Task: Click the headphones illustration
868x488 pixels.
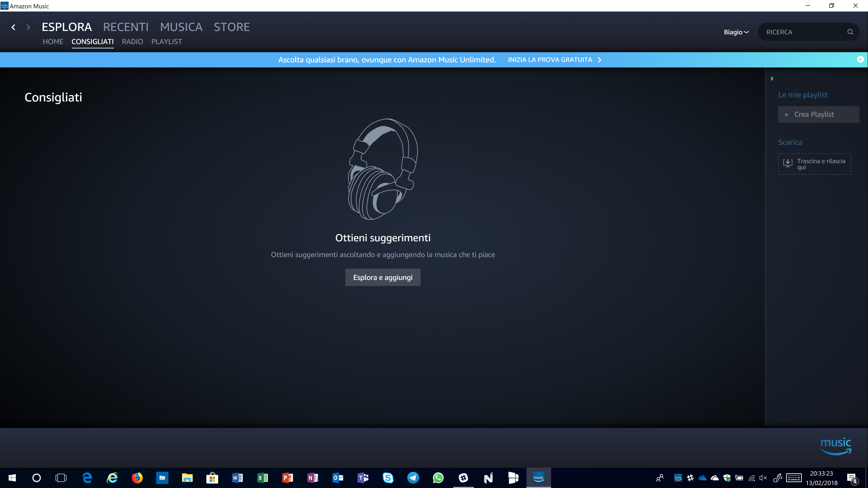Action: 383,169
